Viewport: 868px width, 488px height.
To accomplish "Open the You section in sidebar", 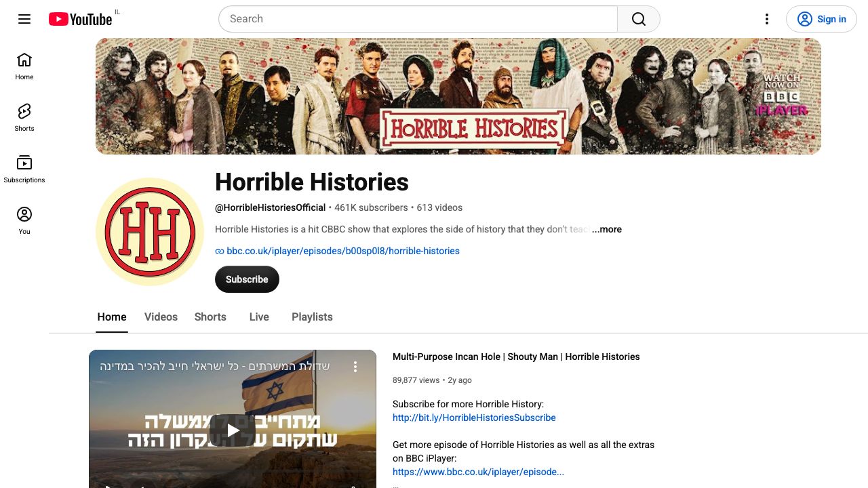I will [24, 221].
